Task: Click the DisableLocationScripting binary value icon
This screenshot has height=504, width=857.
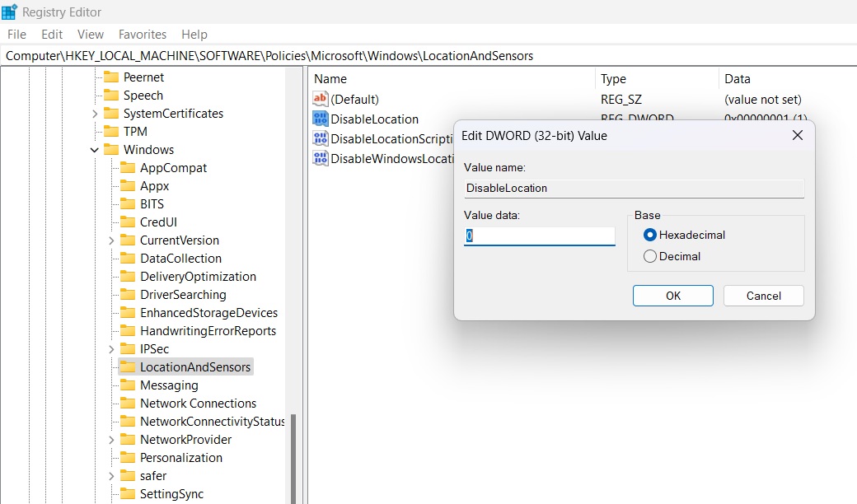Action: (318, 140)
